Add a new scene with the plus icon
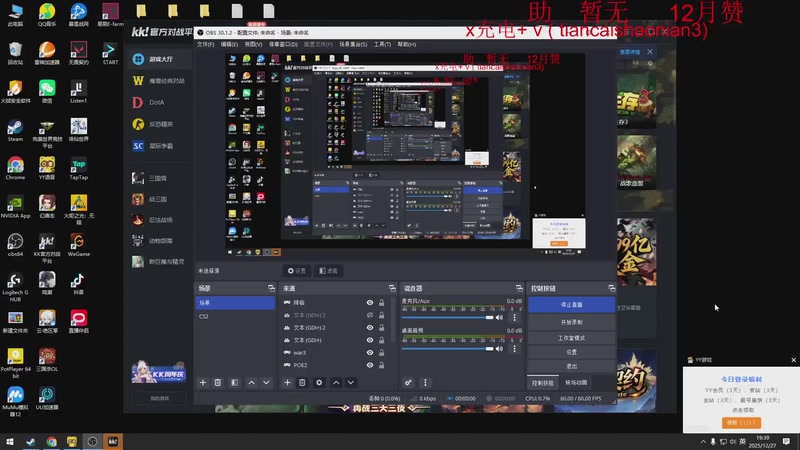The width and height of the screenshot is (800, 450). click(203, 383)
